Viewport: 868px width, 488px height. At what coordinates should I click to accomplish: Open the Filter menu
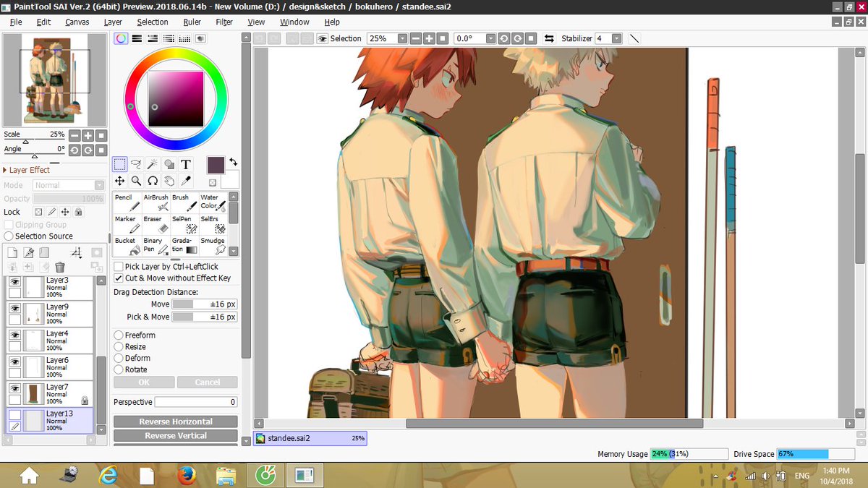(224, 22)
